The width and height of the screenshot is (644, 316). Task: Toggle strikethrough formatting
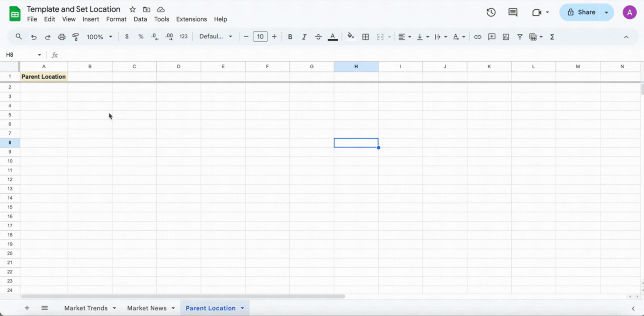click(x=318, y=37)
